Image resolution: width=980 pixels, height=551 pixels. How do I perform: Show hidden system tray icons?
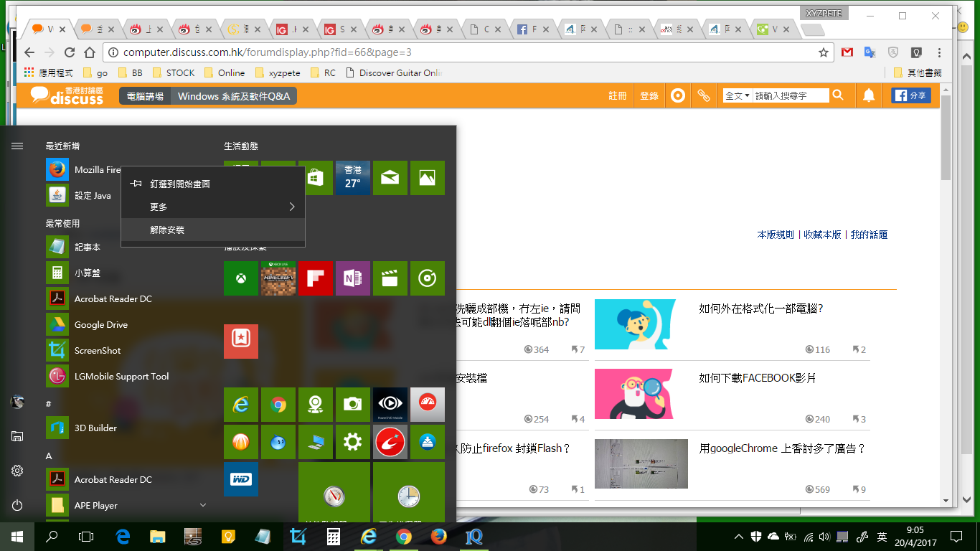point(739,537)
